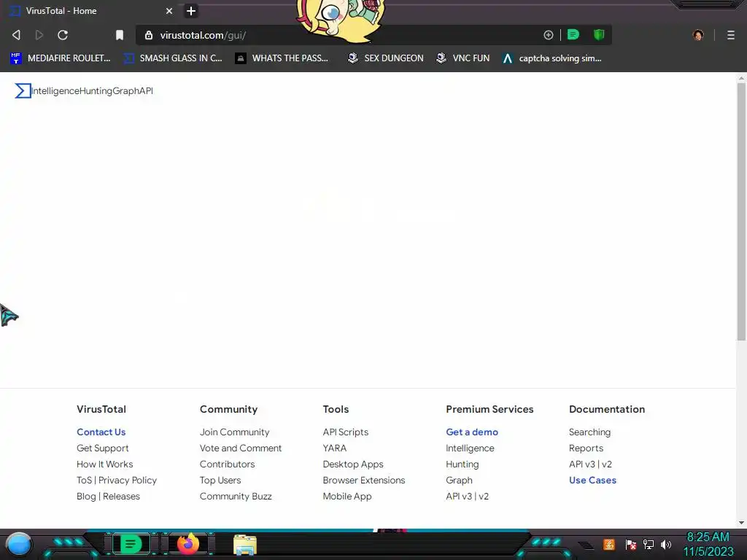Open Get Support link
The image size is (747, 560).
pos(102,448)
